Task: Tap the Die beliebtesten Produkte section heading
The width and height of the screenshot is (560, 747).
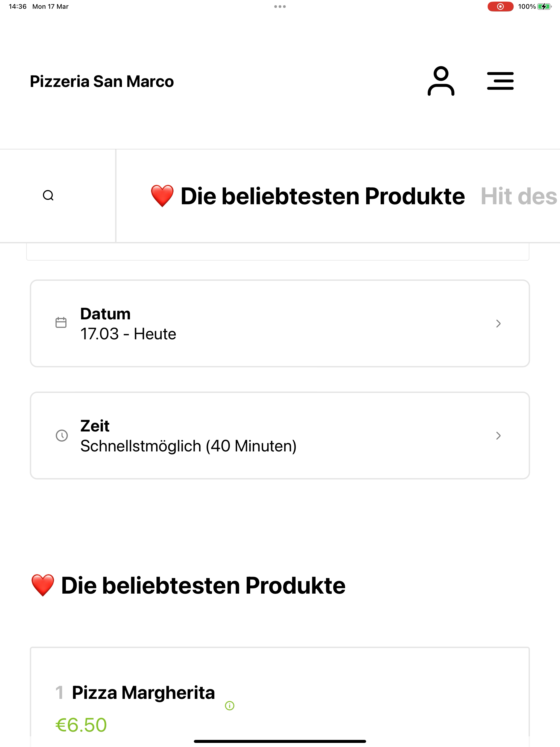Action: pyautogui.click(x=188, y=585)
